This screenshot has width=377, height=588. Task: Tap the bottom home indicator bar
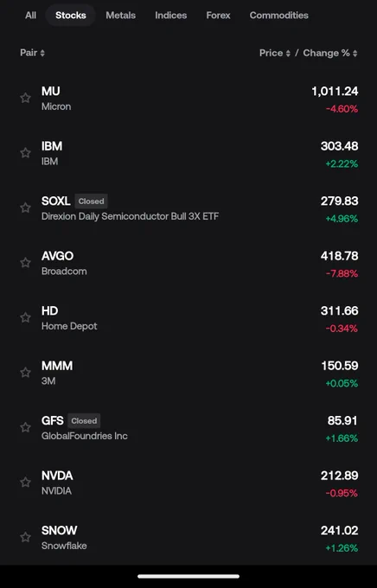click(188, 577)
